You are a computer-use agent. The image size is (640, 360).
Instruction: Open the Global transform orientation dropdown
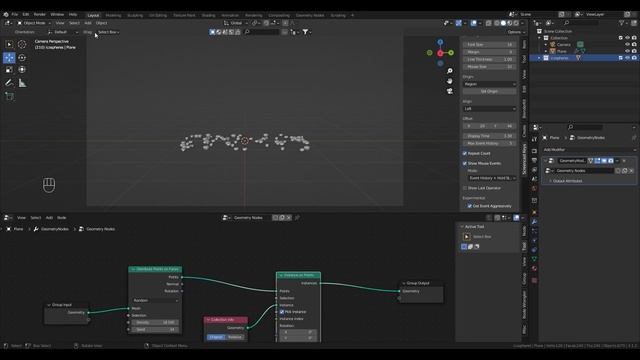pos(236,23)
